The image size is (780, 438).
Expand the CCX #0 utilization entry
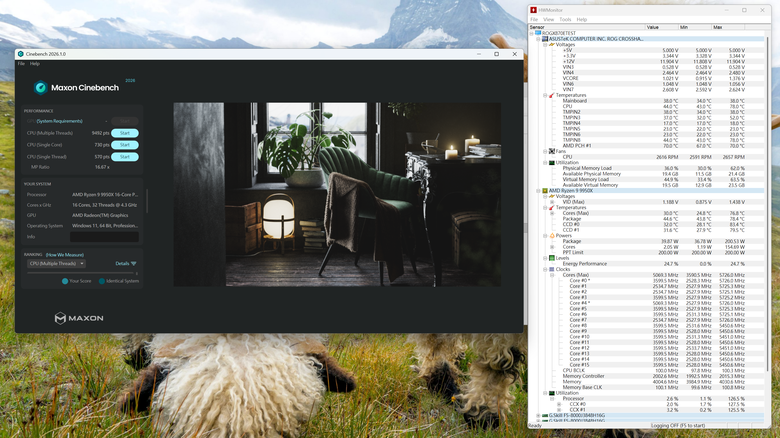pos(559,404)
